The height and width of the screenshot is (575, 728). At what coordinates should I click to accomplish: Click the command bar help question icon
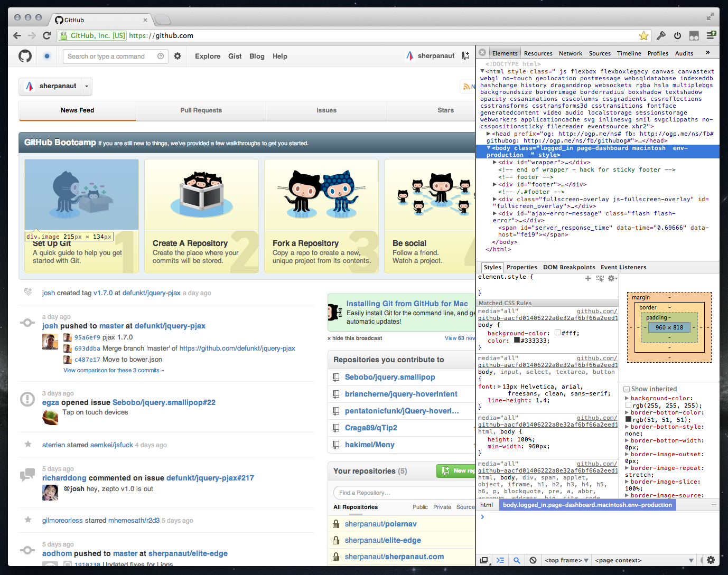click(161, 56)
